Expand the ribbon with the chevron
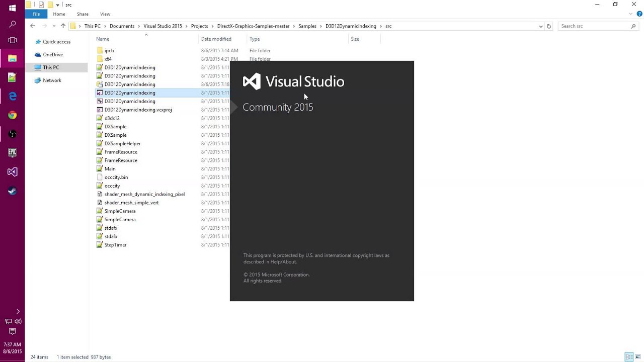The height and width of the screenshot is (362, 644). (x=631, y=14)
